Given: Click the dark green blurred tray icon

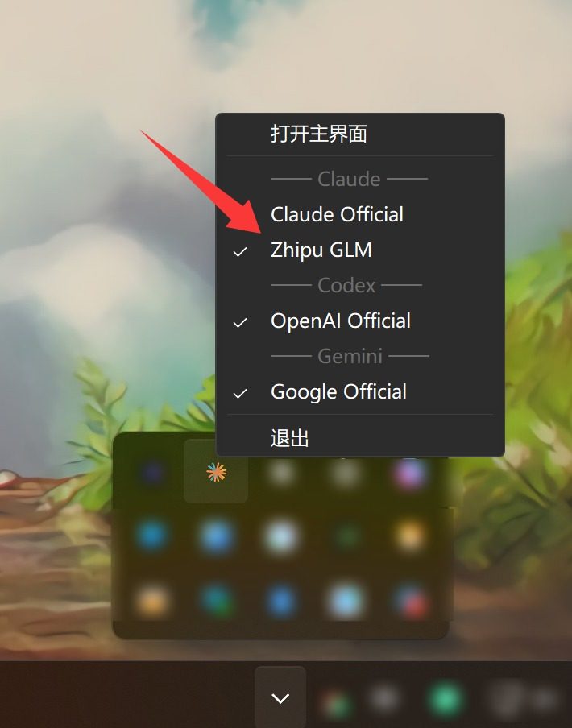Looking at the screenshot, I should tap(346, 536).
